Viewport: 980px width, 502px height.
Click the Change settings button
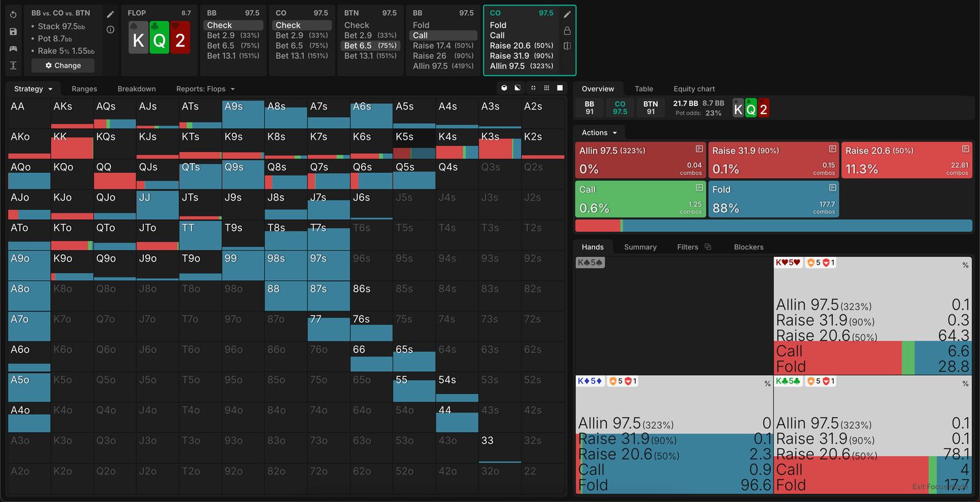pos(62,66)
